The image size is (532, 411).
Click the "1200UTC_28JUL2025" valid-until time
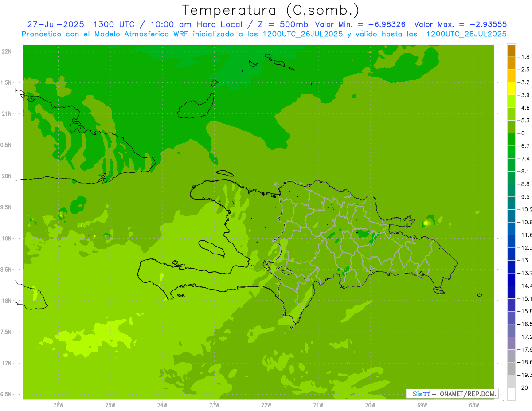(x=466, y=34)
